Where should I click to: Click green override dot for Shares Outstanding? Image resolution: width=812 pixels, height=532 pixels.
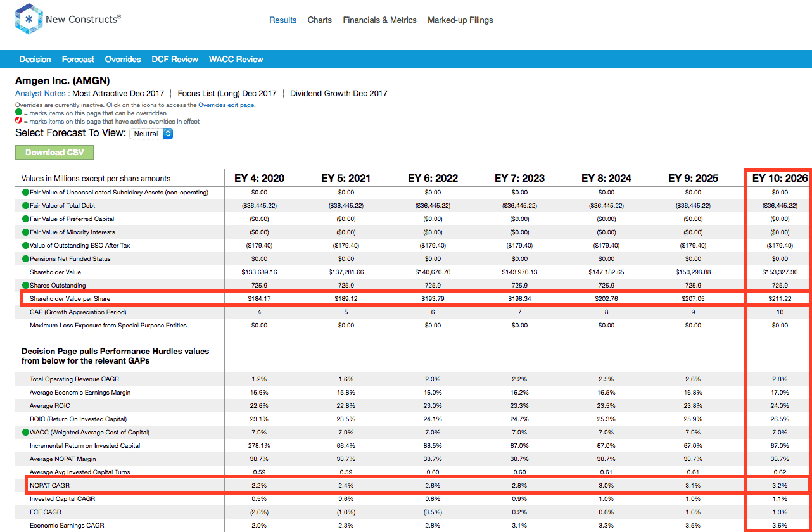pyautogui.click(x=25, y=285)
